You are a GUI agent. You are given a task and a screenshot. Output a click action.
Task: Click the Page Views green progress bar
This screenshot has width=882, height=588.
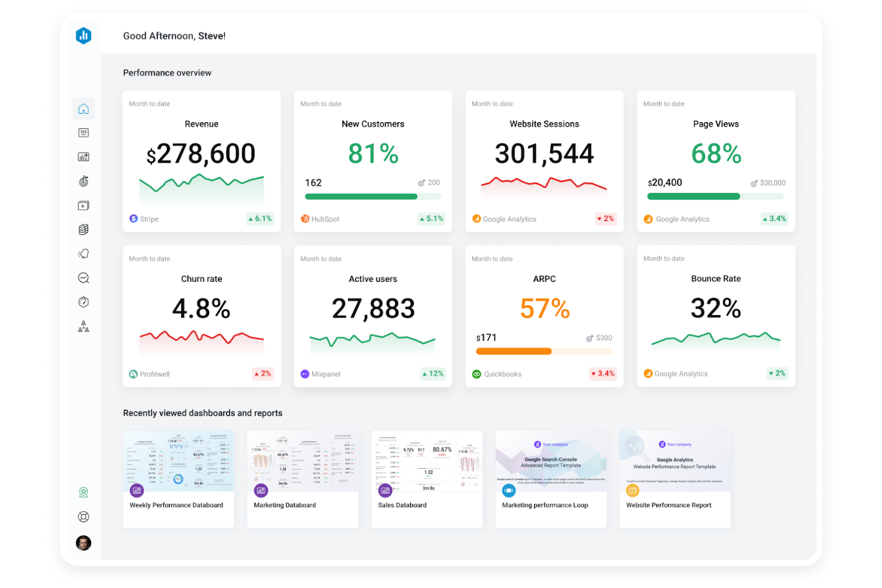(716, 197)
